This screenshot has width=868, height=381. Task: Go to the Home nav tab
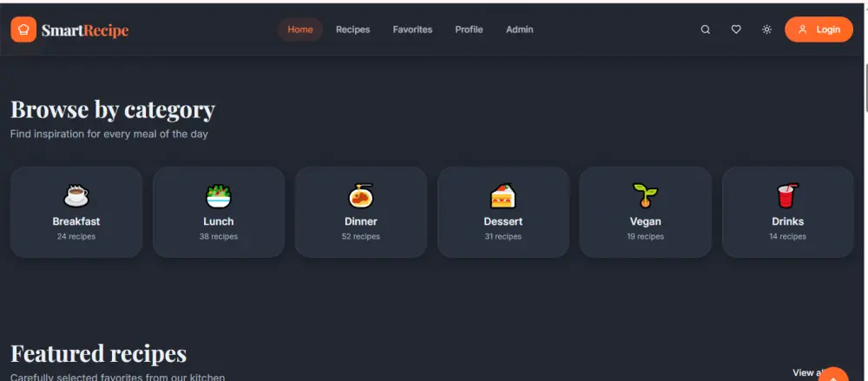tap(300, 30)
